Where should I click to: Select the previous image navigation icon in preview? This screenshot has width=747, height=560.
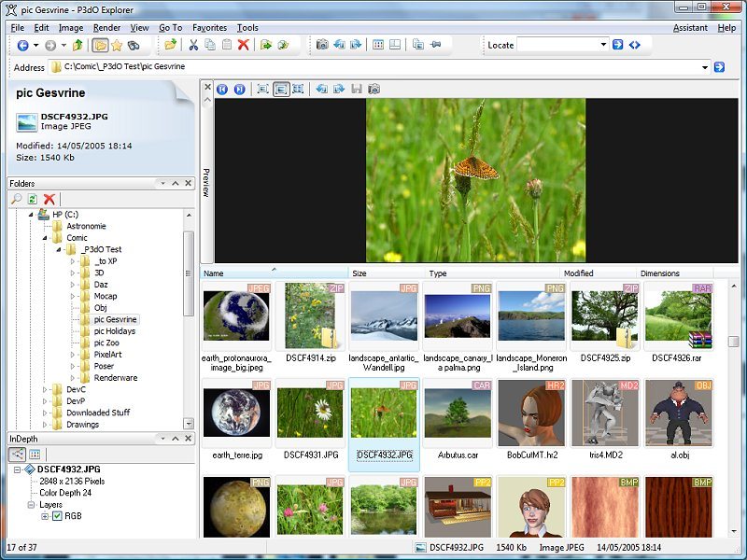(221, 89)
